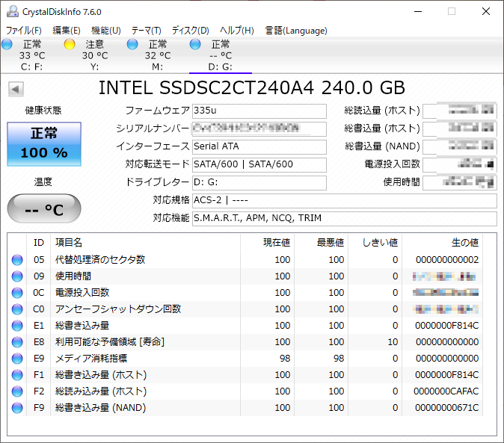Click raw value 0000000CAFAC

click(x=446, y=391)
